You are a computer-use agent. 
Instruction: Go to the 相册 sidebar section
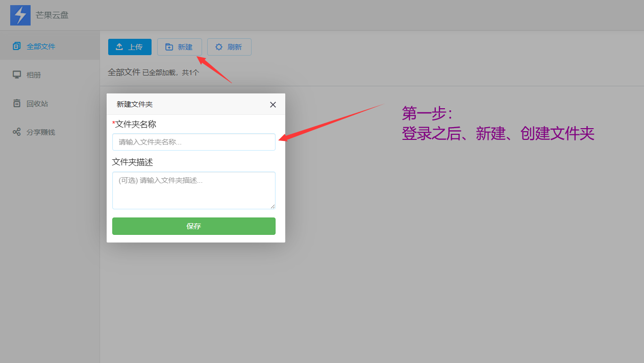pos(34,75)
